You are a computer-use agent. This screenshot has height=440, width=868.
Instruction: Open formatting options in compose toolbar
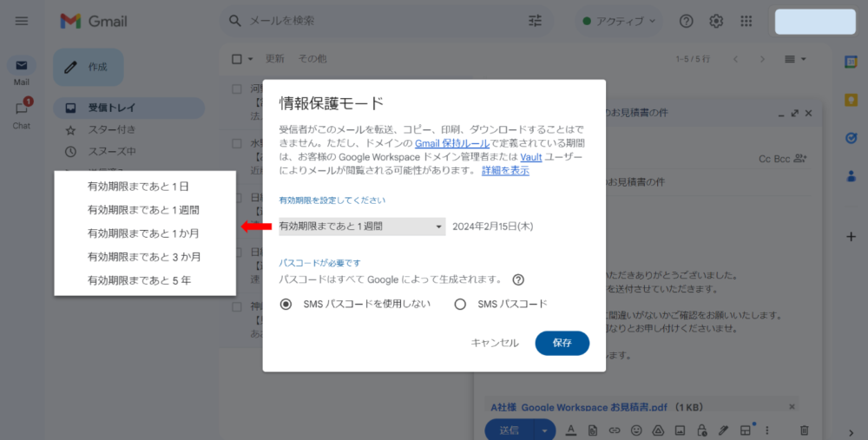(x=571, y=430)
